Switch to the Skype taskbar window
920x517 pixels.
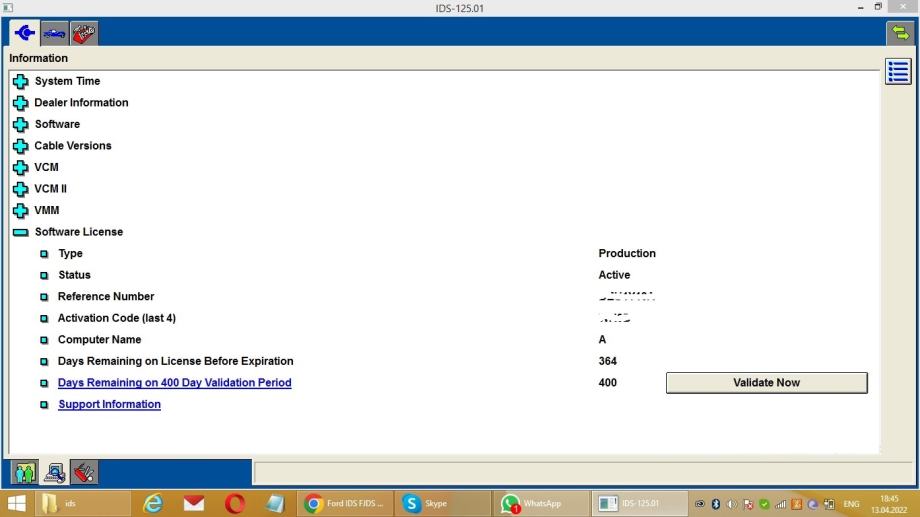(x=442, y=504)
